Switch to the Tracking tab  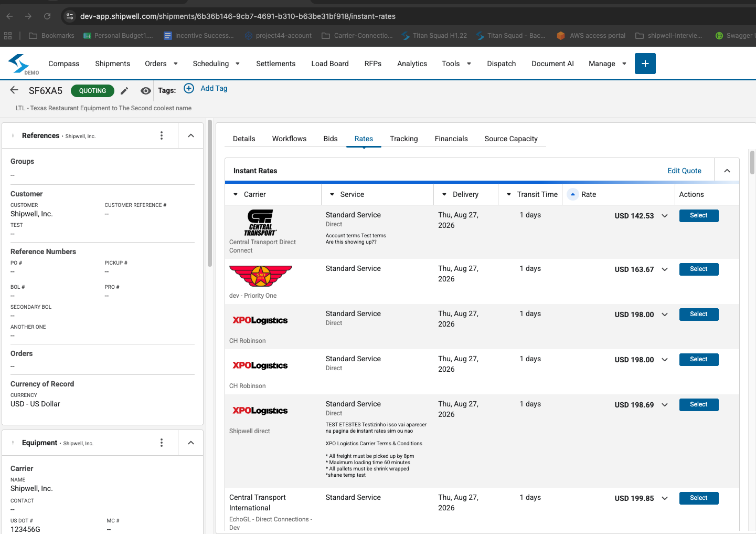coord(404,139)
